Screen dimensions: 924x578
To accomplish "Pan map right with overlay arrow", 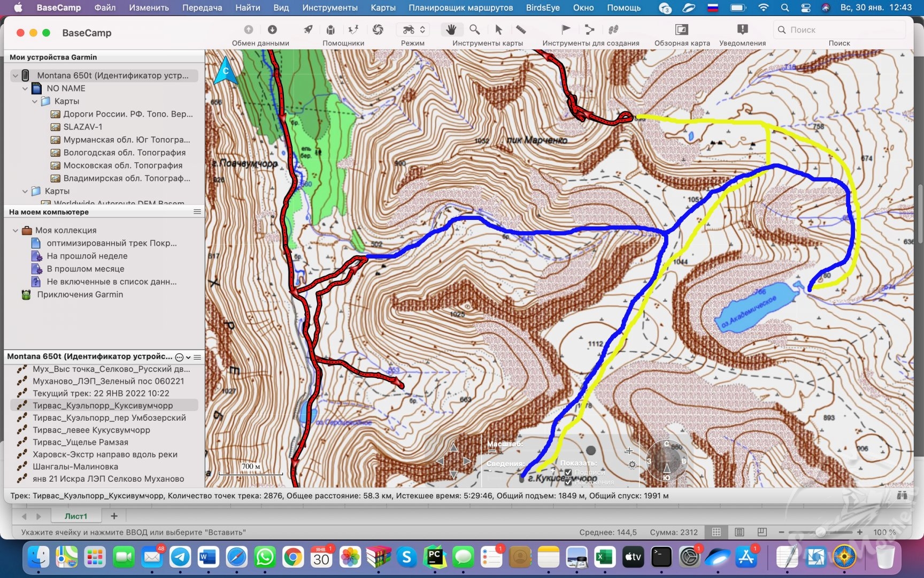I will (467, 461).
